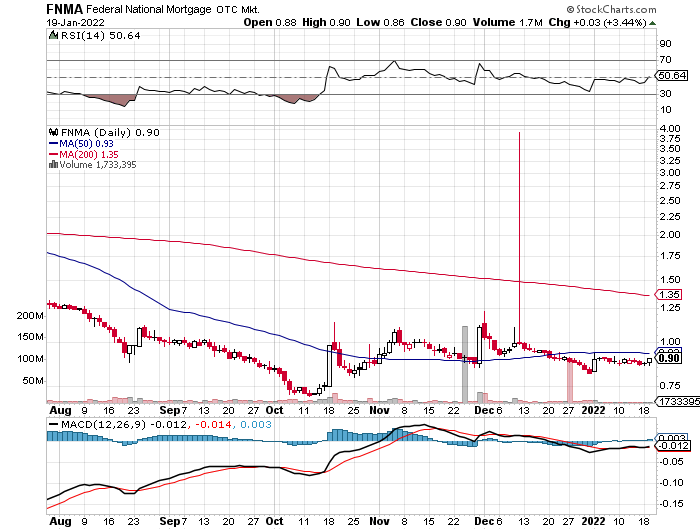The height and width of the screenshot is (530, 700).
Task: Click the -0.15 label on the MACD axis
Action: click(671, 503)
